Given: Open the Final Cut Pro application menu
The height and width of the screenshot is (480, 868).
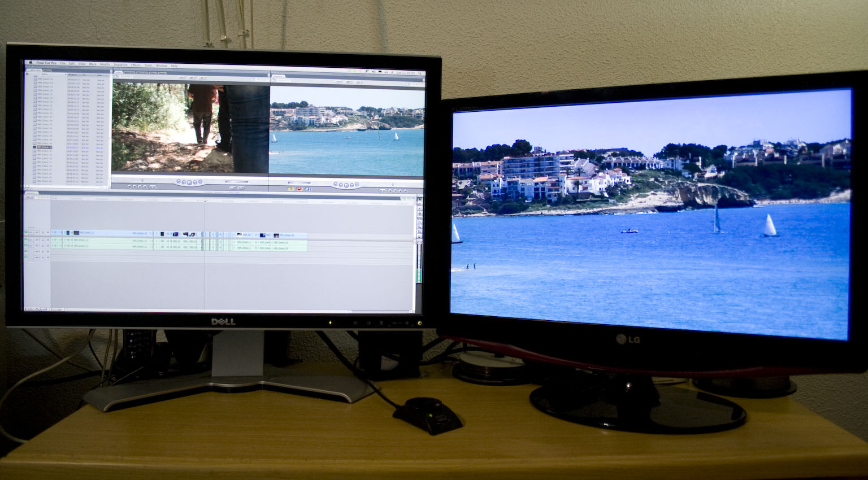Looking at the screenshot, I should 46,63.
